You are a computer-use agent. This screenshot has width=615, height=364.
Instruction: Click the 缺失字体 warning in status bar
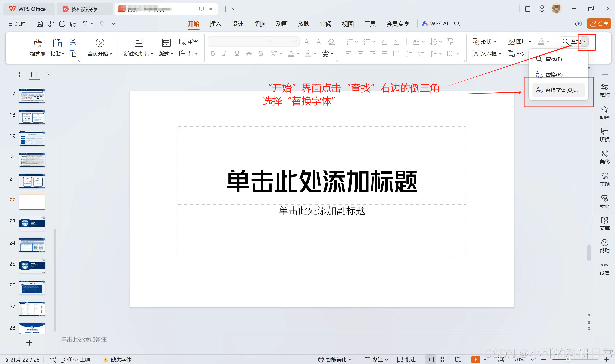[118, 359]
